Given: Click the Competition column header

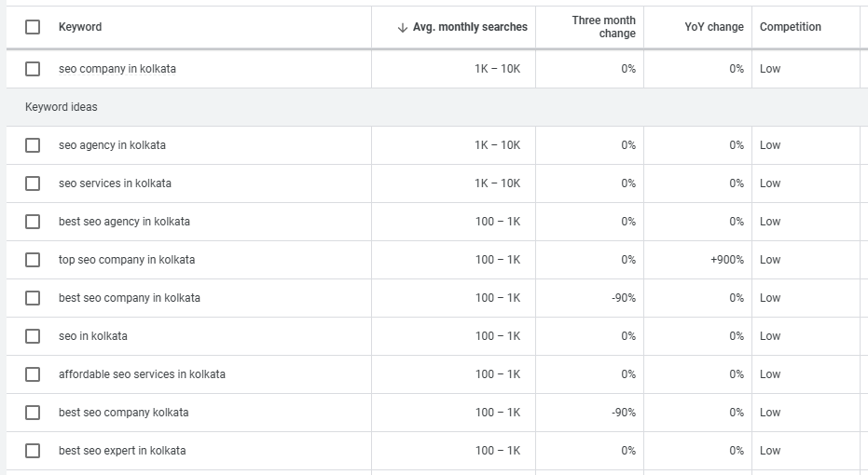Looking at the screenshot, I should pyautogui.click(x=790, y=27).
